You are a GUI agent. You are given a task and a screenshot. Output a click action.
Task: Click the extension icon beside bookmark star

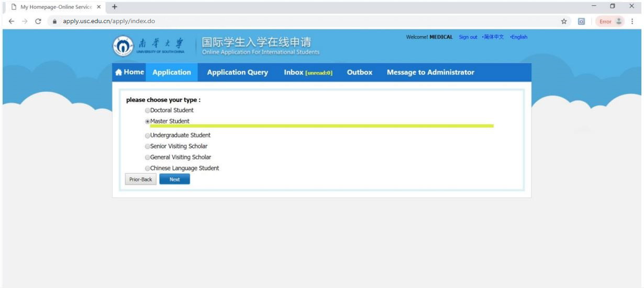[581, 21]
